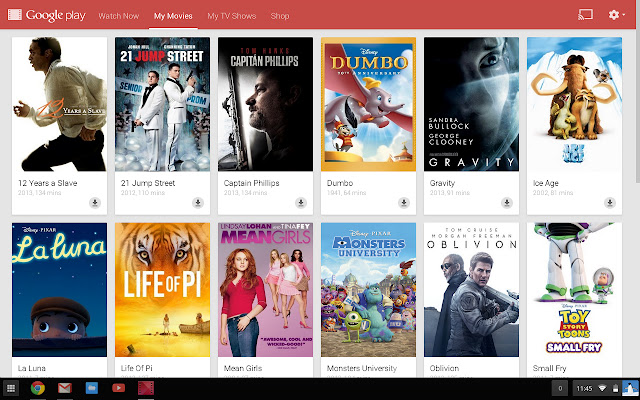Switch to the Watch Now tab
Screen dimensions: 640x400
[x=119, y=17]
